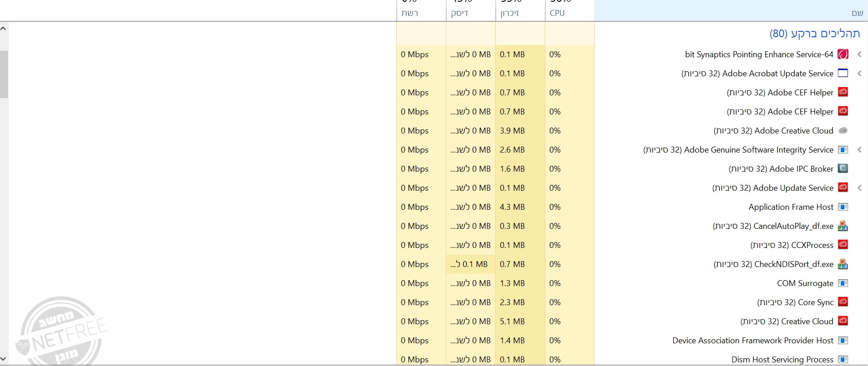
Task: Select the Adobe Genuine Software Integrity Service name
Action: pyautogui.click(x=738, y=150)
